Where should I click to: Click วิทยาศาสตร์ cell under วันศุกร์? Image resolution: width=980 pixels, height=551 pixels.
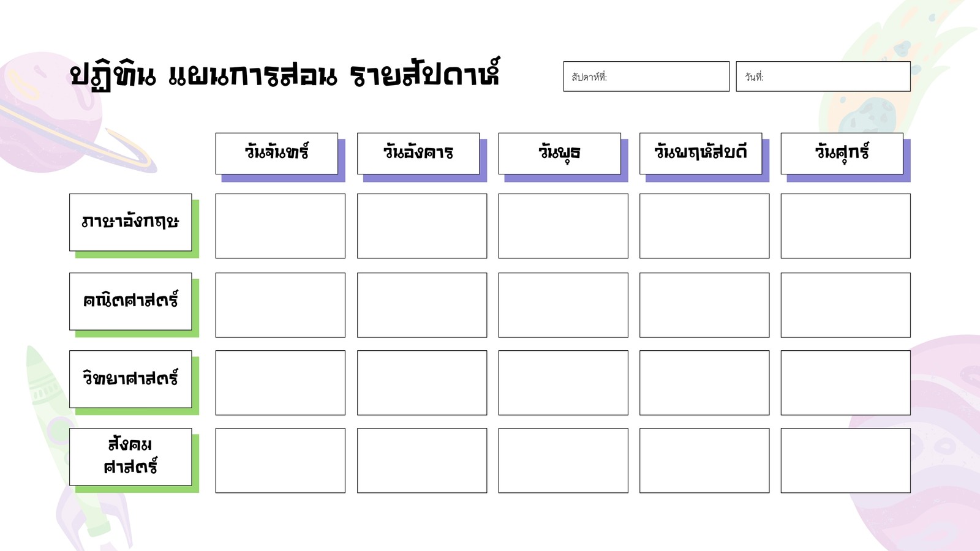(846, 383)
